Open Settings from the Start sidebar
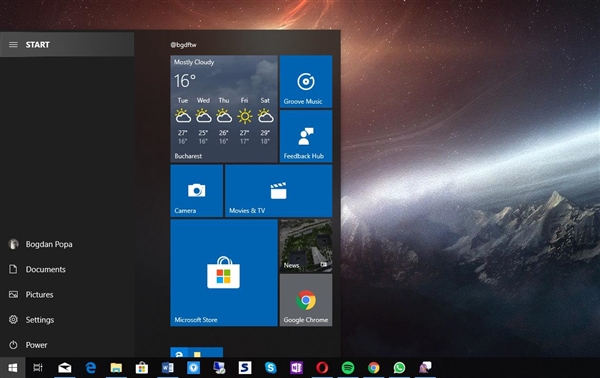This screenshot has width=600, height=378. click(67, 320)
